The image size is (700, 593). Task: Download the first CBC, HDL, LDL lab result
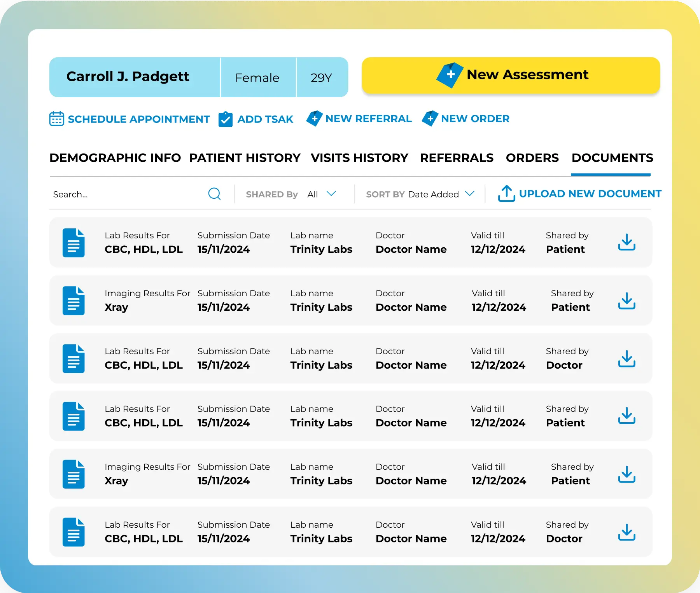[626, 242]
